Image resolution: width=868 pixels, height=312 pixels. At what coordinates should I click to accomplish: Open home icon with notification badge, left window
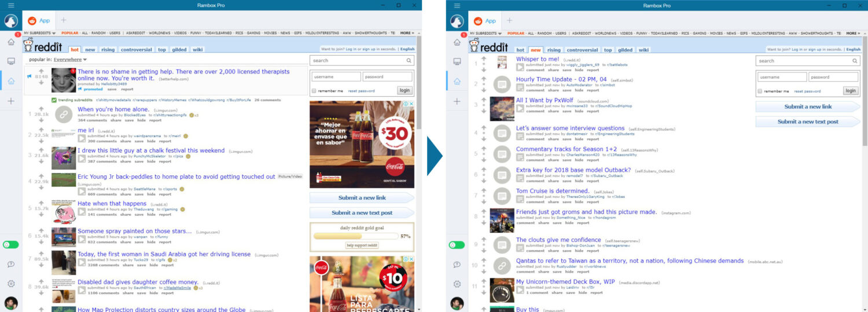11,42
